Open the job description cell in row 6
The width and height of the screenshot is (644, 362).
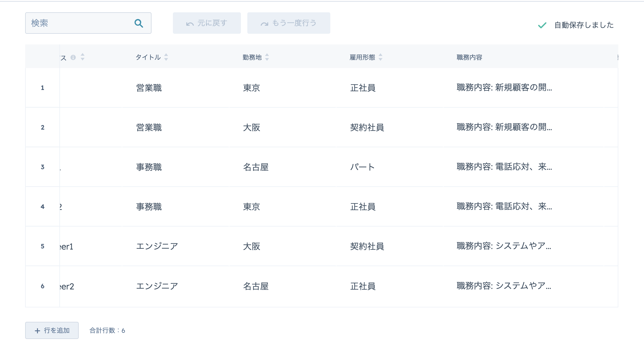tap(504, 286)
